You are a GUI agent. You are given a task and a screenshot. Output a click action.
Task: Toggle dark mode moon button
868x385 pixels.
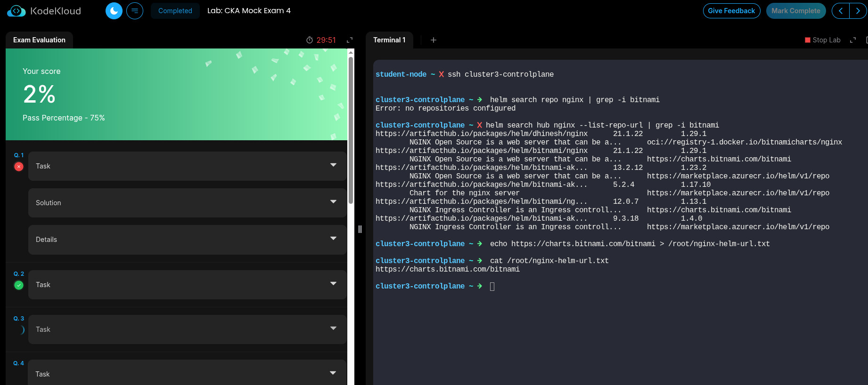(x=114, y=11)
